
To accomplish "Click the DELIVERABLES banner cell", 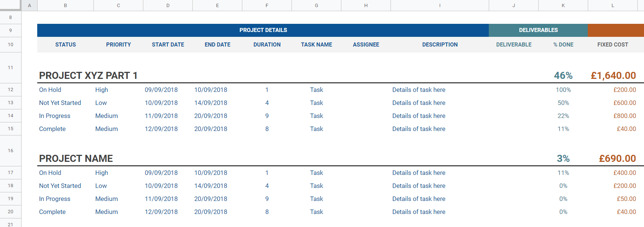I will coord(538,30).
